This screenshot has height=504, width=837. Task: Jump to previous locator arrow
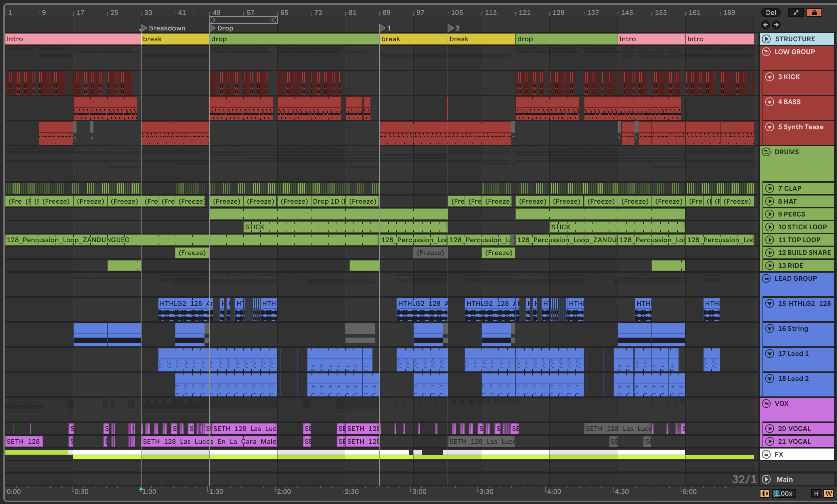pyautogui.click(x=765, y=24)
